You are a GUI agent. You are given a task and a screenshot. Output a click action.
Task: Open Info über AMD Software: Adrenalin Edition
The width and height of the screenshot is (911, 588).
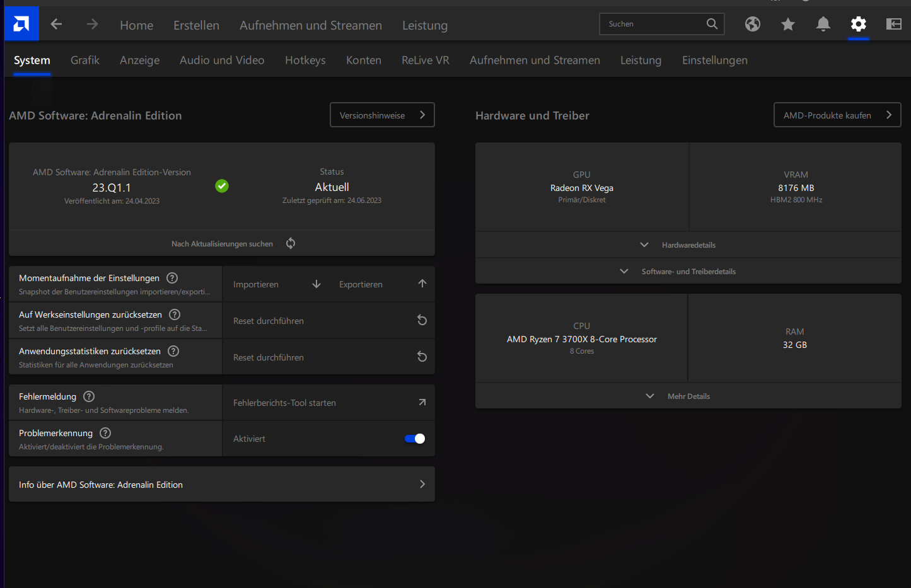click(x=222, y=484)
